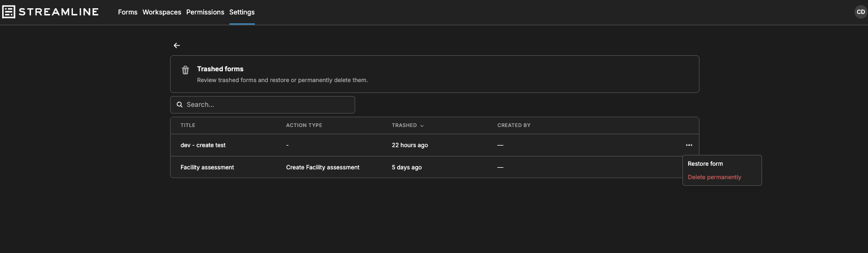Focus the Search... input field
Image resolution: width=868 pixels, height=253 pixels.
pyautogui.click(x=263, y=104)
